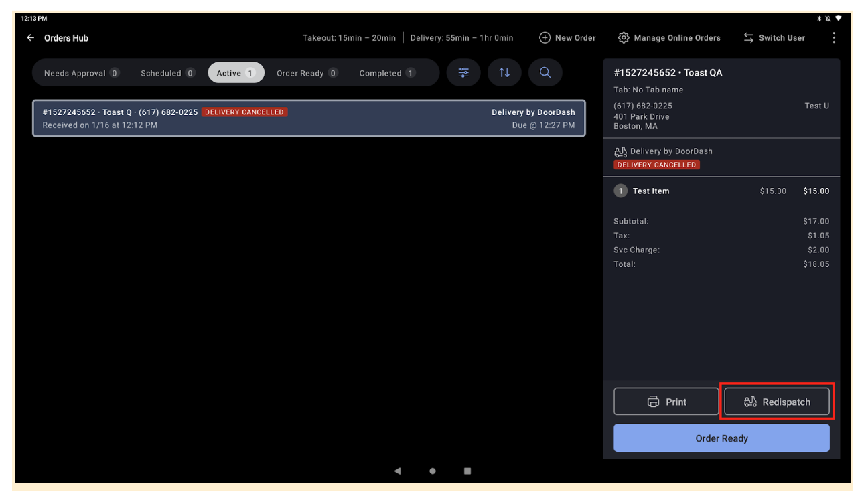Tap the Android home button
Image resolution: width=868 pixels, height=494 pixels.
pos(432,471)
